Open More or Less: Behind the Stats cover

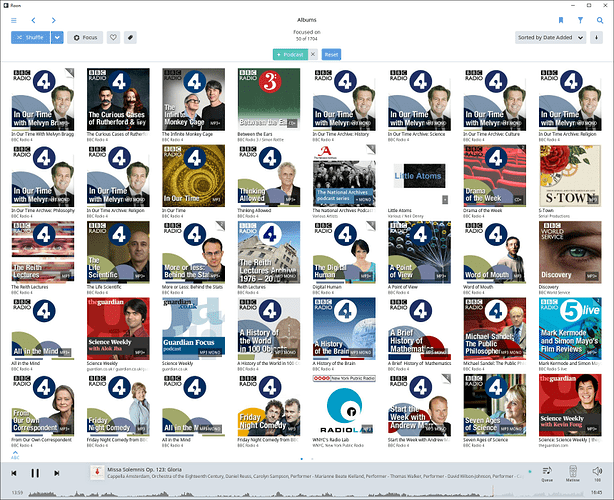[193, 252]
